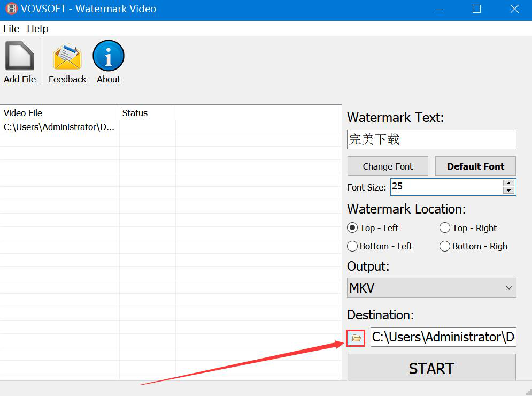Click the Status column header
This screenshot has width=532, height=396.
click(x=147, y=113)
